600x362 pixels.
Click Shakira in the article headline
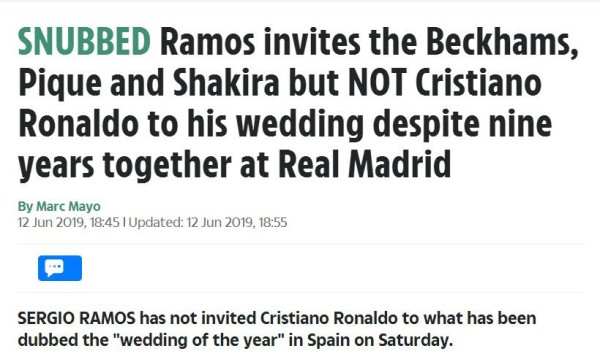226,83
